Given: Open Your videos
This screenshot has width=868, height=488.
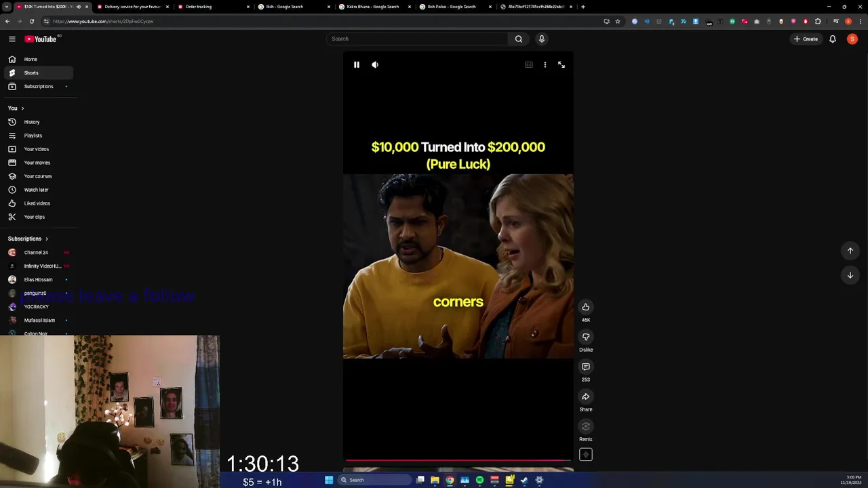Looking at the screenshot, I should pyautogui.click(x=39, y=149).
